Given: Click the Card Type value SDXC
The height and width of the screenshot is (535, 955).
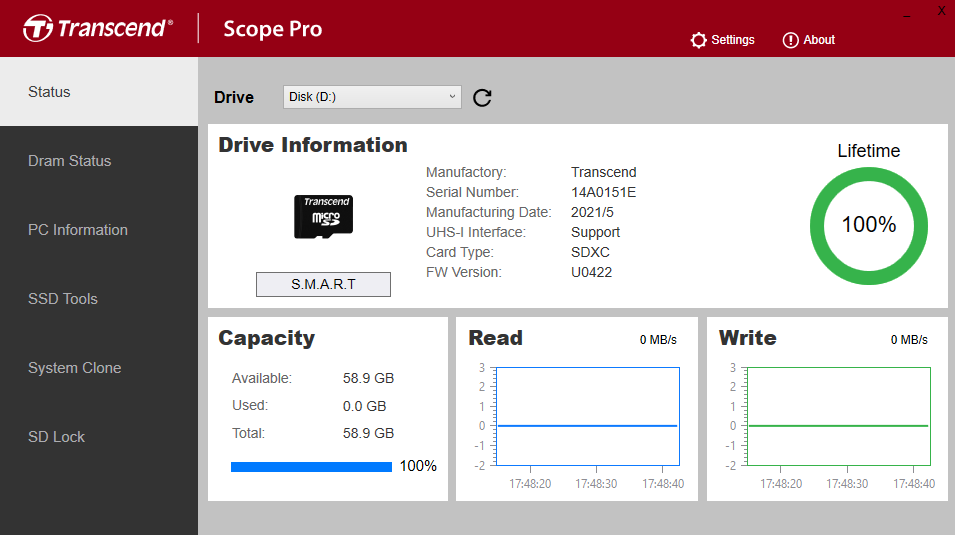Looking at the screenshot, I should [x=590, y=252].
